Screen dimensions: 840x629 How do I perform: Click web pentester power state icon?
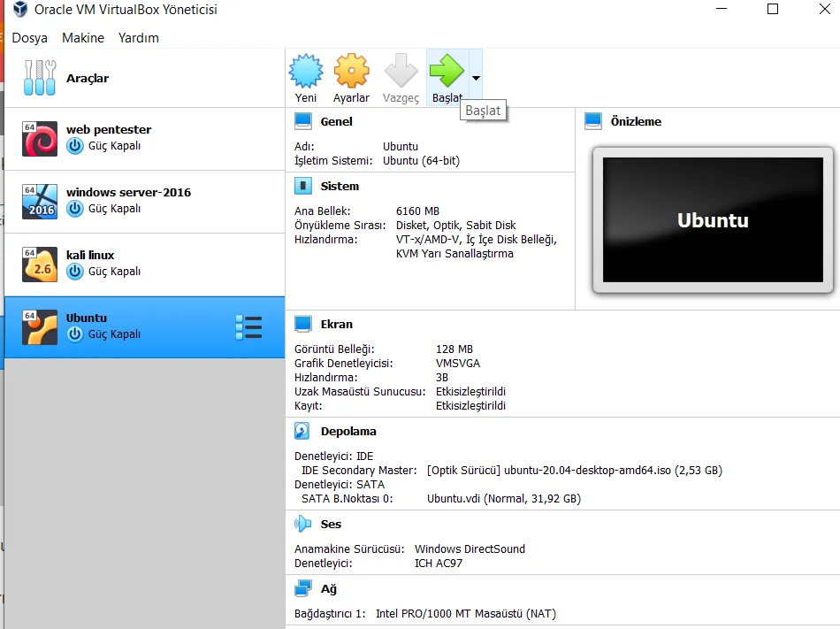(x=75, y=146)
